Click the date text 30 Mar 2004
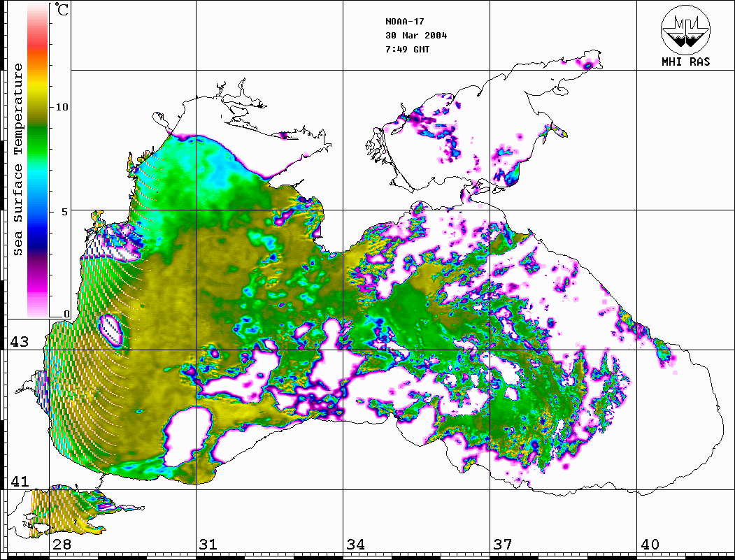735x560 pixels. pos(416,35)
